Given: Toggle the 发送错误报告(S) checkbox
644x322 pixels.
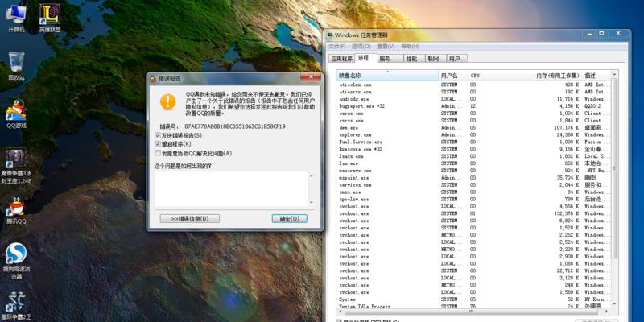Looking at the screenshot, I should coord(157,135).
